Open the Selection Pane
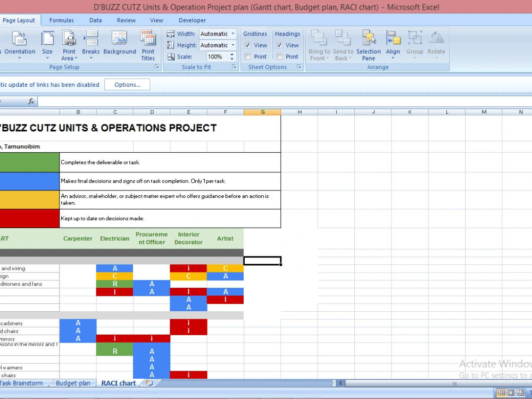The height and width of the screenshot is (399, 532). click(369, 45)
